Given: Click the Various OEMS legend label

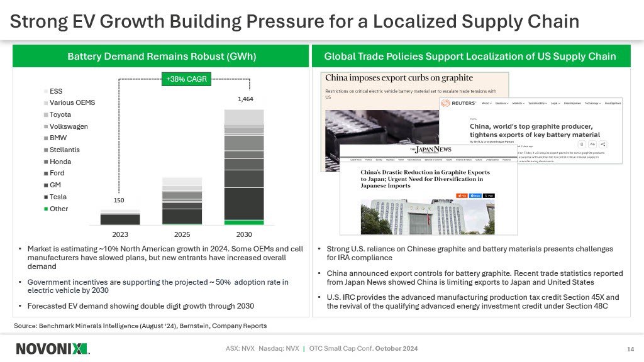Looking at the screenshot, I should (72, 102).
